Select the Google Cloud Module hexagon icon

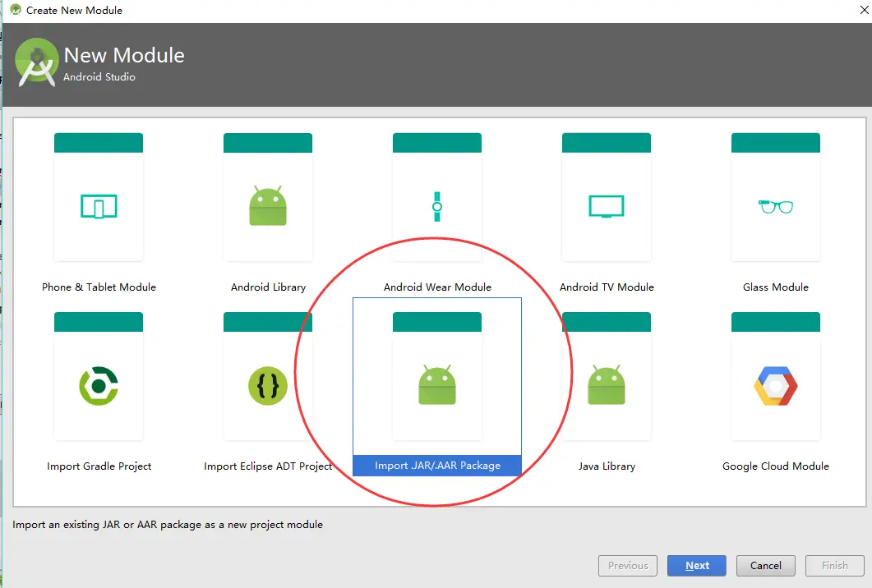776,386
